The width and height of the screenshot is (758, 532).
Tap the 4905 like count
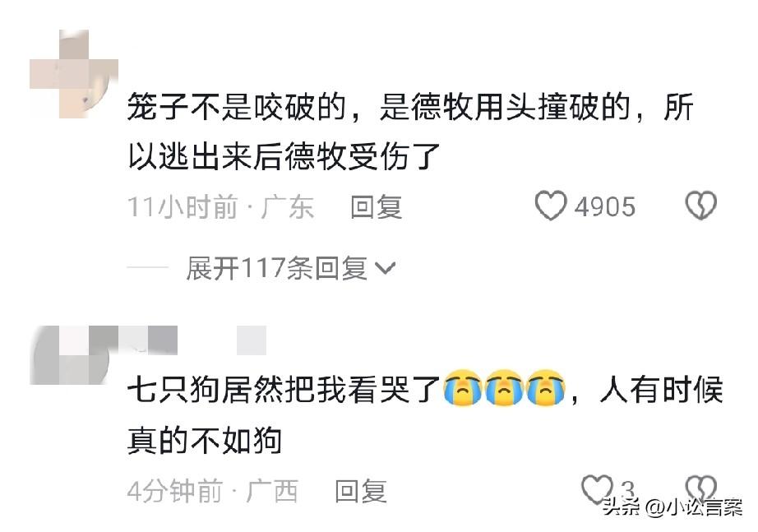[x=604, y=207]
